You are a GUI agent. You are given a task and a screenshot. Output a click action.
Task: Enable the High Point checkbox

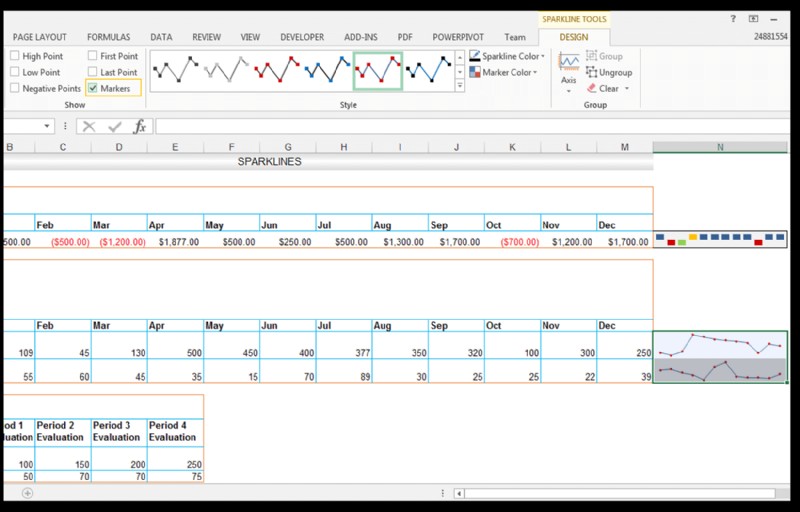(15, 57)
